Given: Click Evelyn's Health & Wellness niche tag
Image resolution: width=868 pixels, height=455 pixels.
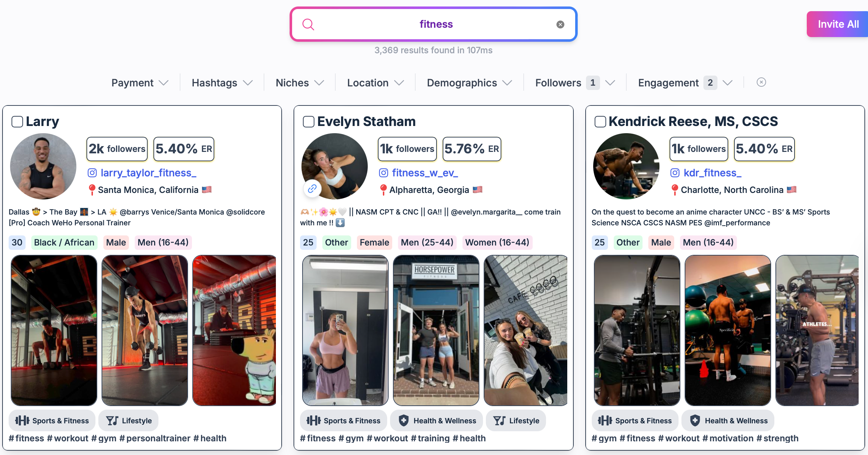Looking at the screenshot, I should [437, 420].
